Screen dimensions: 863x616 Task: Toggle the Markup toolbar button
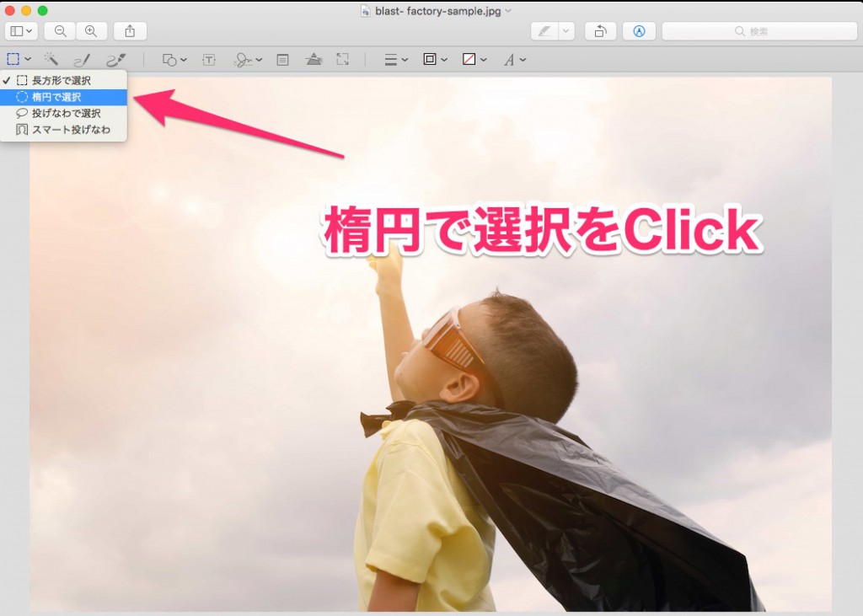click(639, 31)
